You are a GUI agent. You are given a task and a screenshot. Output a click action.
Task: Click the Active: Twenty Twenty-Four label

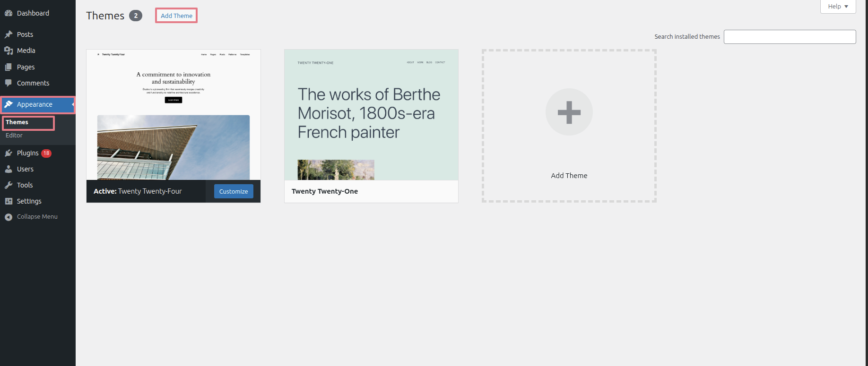138,191
